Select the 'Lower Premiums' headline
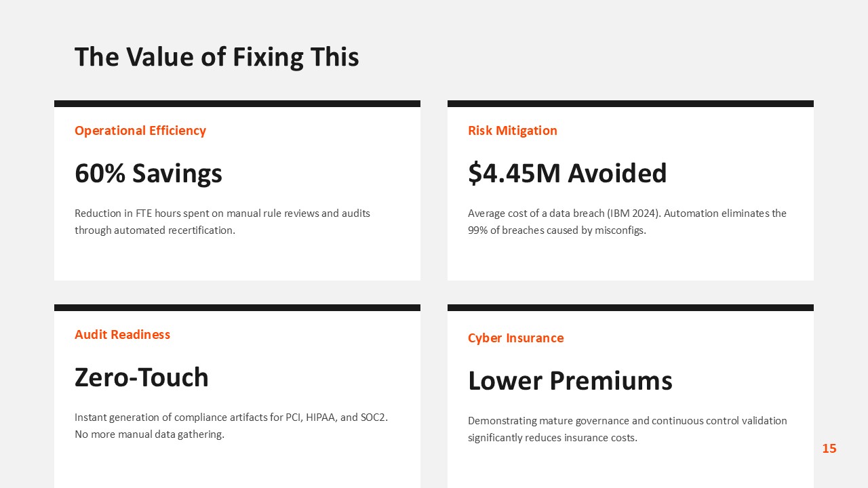 pos(570,381)
